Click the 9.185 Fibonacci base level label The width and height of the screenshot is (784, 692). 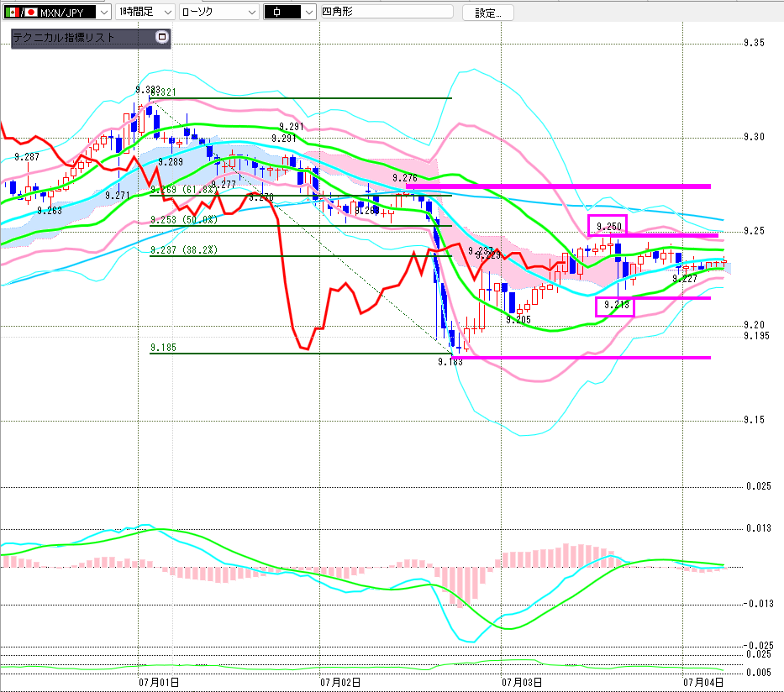163,347
